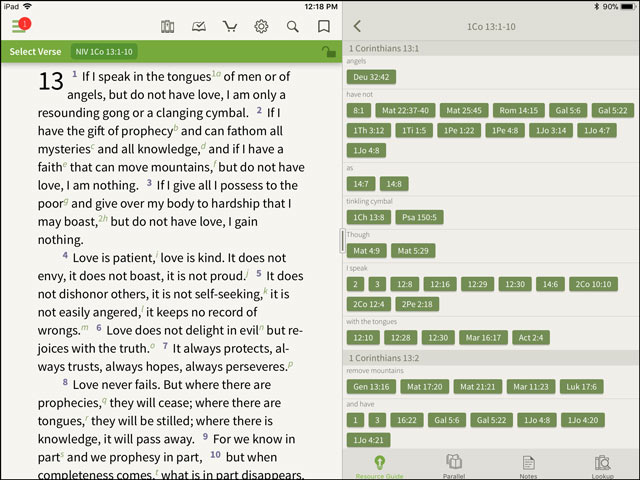Open cross-reference 16:22

(407, 420)
